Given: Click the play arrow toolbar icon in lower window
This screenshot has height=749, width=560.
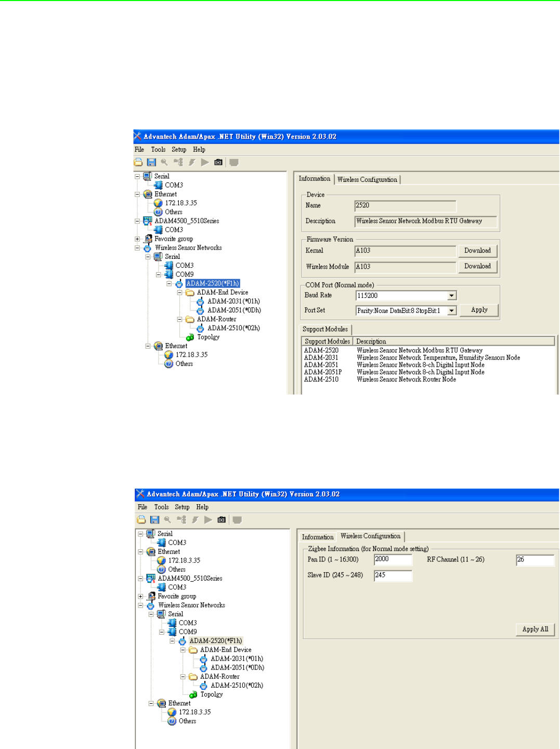Looking at the screenshot, I should (x=208, y=520).
